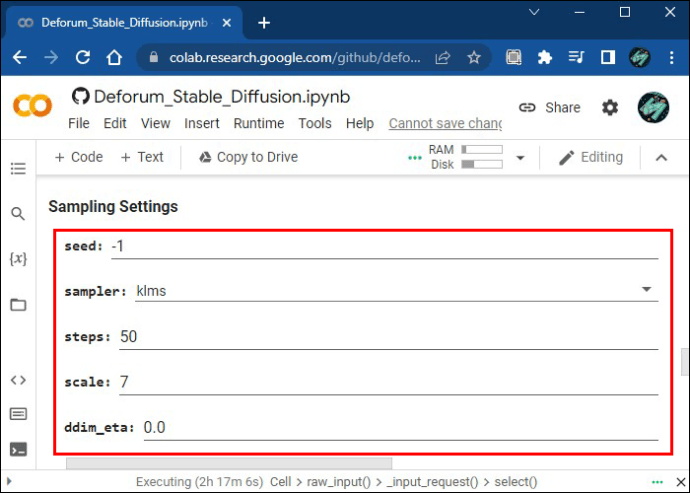Click Copy to Drive
The width and height of the screenshot is (690, 493).
[x=249, y=157]
